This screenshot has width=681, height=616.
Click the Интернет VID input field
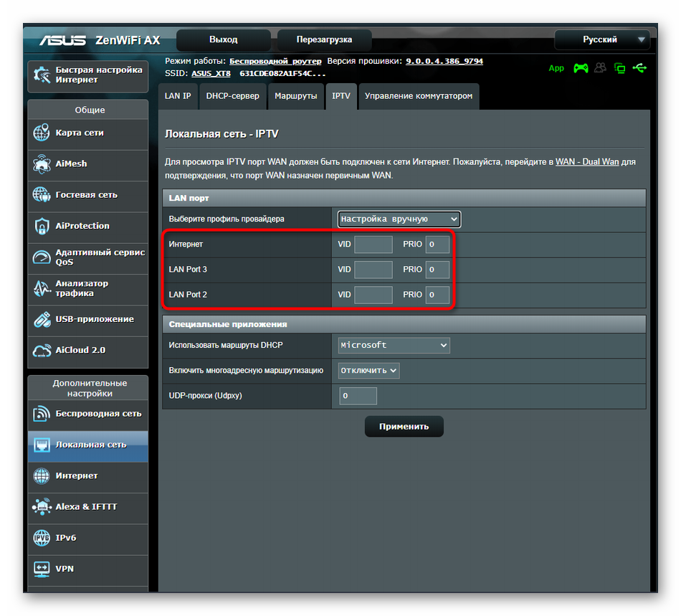[373, 245]
